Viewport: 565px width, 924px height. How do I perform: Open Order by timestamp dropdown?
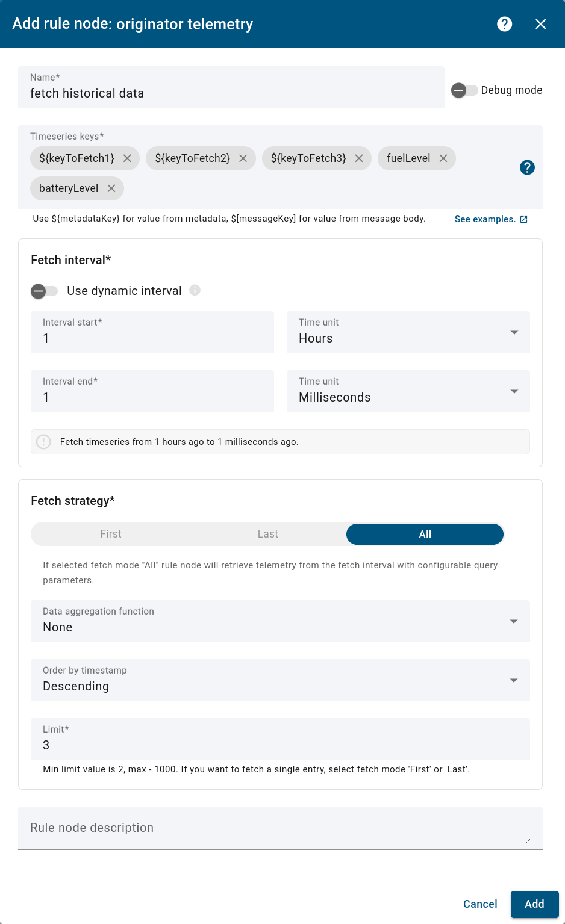tap(280, 680)
